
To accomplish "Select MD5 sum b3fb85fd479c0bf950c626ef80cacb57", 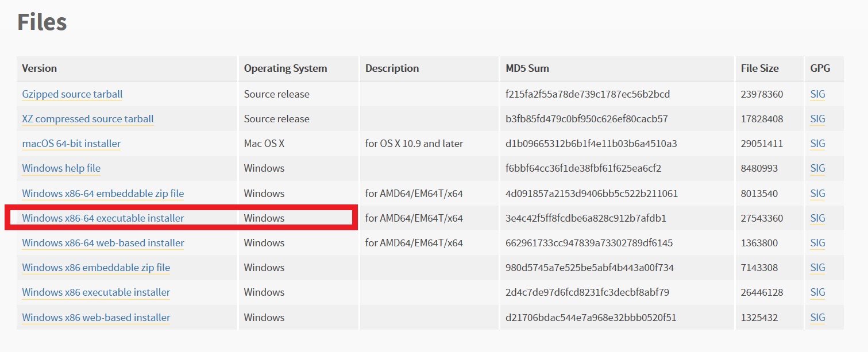I will click(587, 119).
